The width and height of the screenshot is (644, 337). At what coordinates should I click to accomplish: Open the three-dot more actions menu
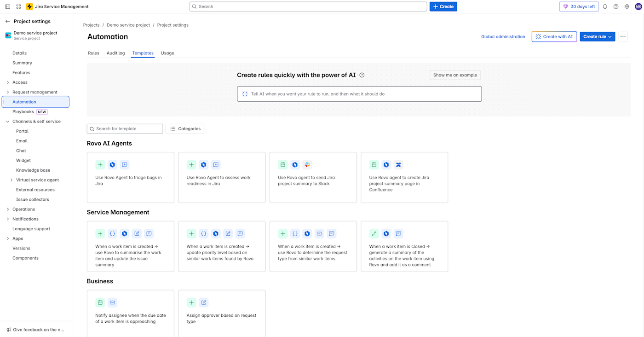[x=623, y=37]
